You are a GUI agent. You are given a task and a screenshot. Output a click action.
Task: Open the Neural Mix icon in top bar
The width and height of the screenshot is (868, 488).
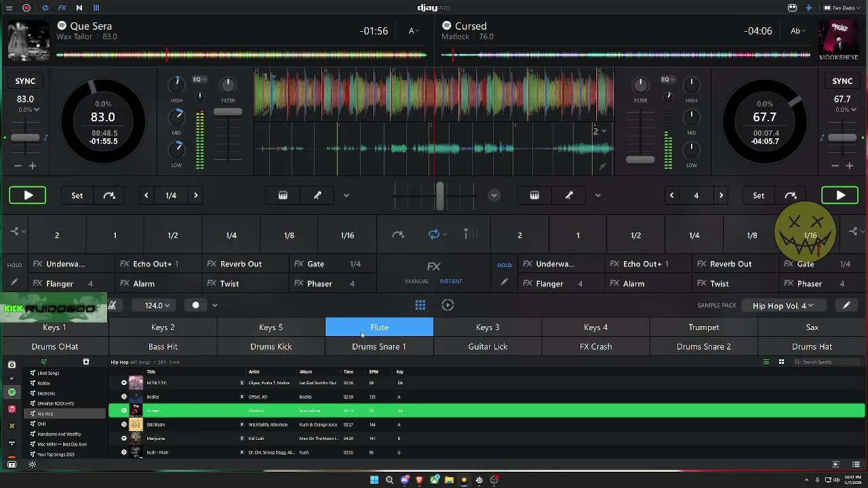tap(79, 8)
